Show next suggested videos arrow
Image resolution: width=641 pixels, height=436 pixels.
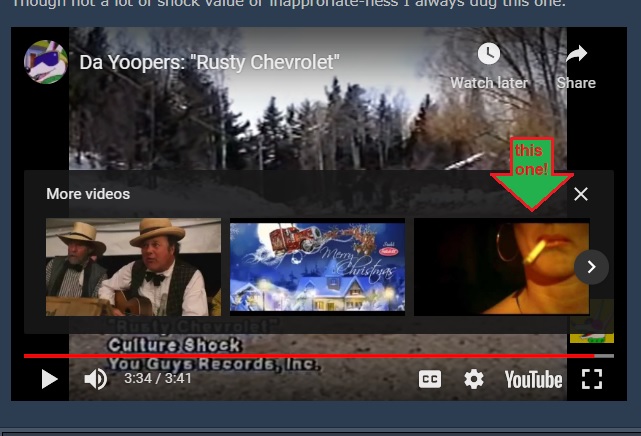pyautogui.click(x=592, y=267)
